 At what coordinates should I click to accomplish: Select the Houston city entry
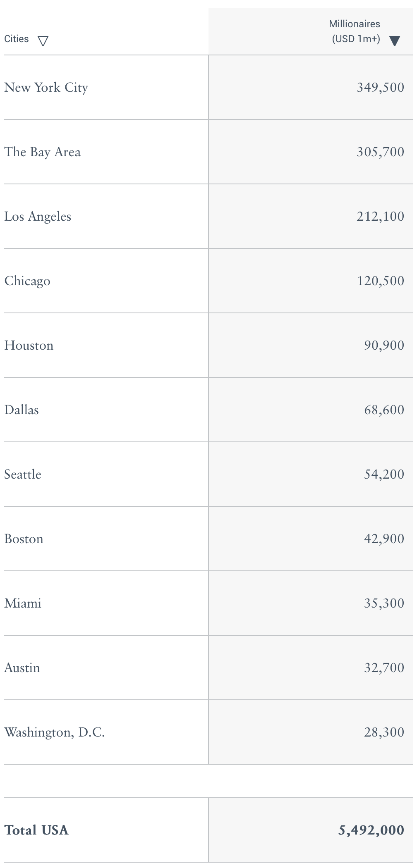click(x=29, y=346)
